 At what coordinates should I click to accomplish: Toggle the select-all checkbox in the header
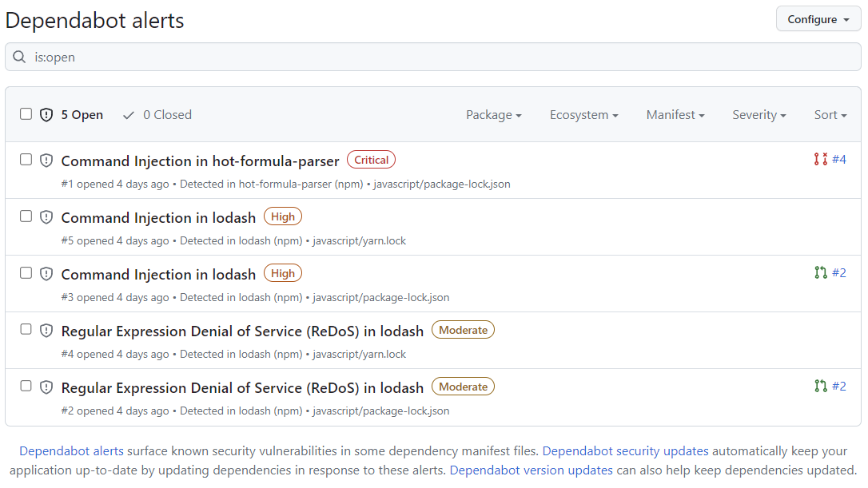pos(25,113)
